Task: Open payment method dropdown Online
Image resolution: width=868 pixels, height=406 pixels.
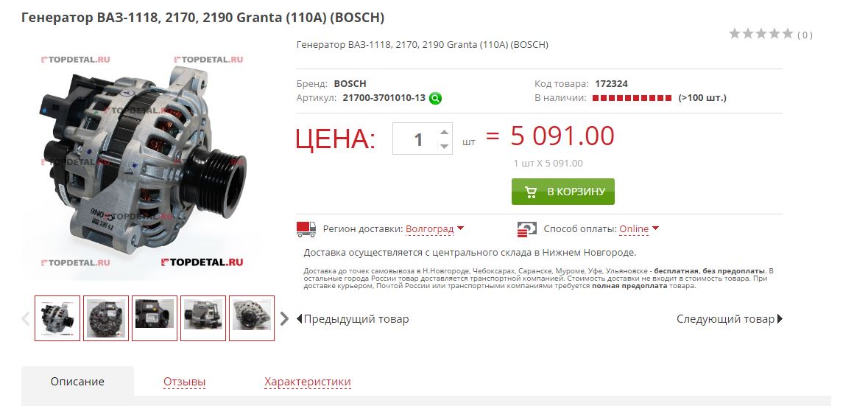Action: tap(639, 228)
